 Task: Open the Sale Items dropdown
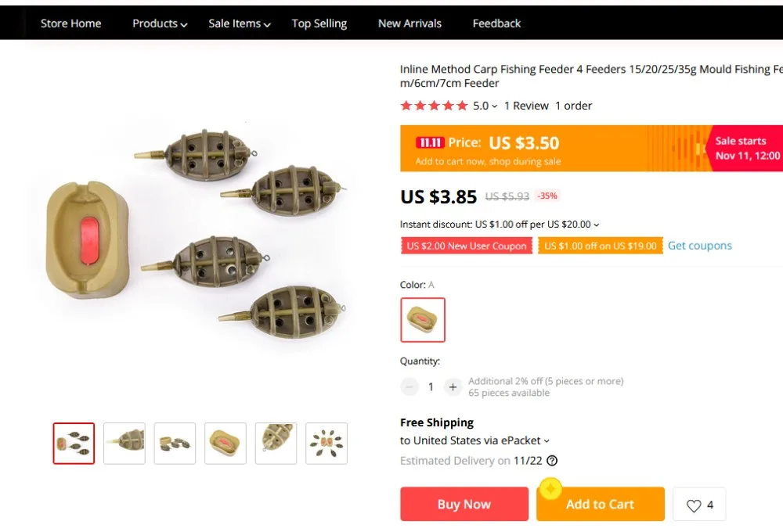point(240,23)
